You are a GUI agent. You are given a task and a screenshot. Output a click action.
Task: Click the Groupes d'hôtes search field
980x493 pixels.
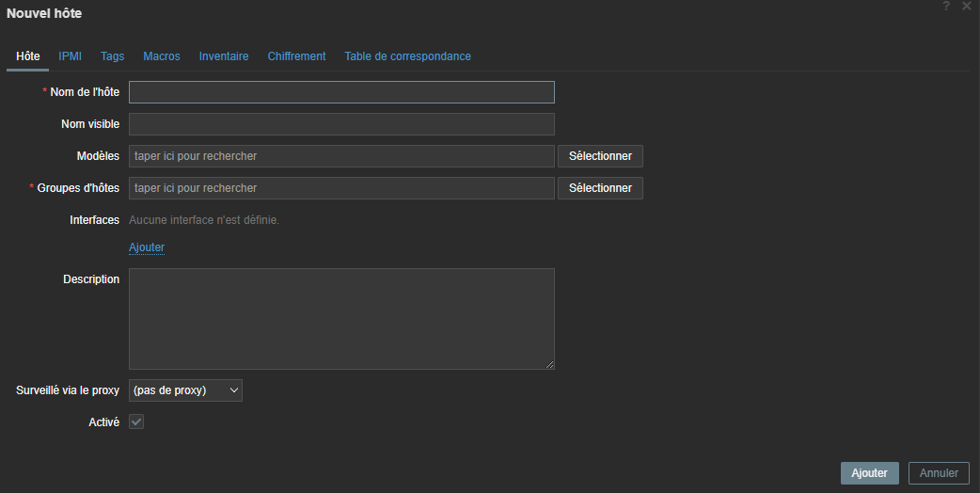[341, 188]
